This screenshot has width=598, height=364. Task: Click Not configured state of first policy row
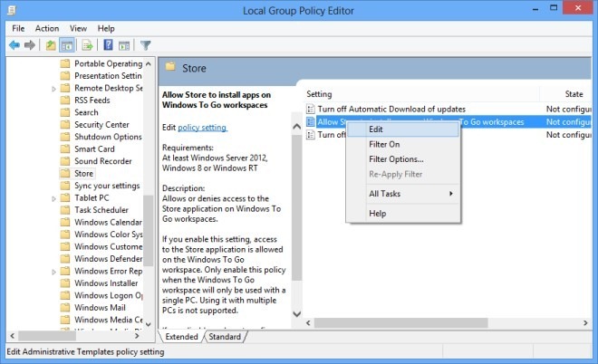(x=569, y=109)
